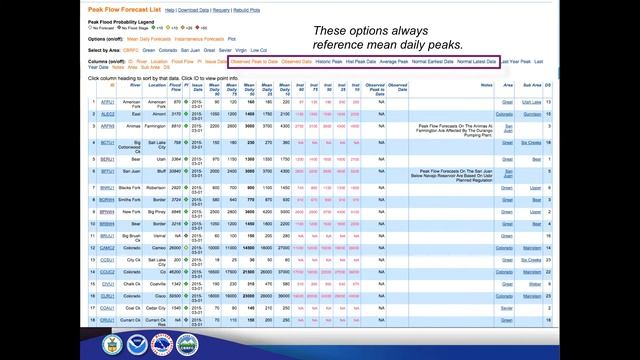This screenshot has width=640, height=360.
Task: Click the Rebuild Plots link
Action: point(247,10)
